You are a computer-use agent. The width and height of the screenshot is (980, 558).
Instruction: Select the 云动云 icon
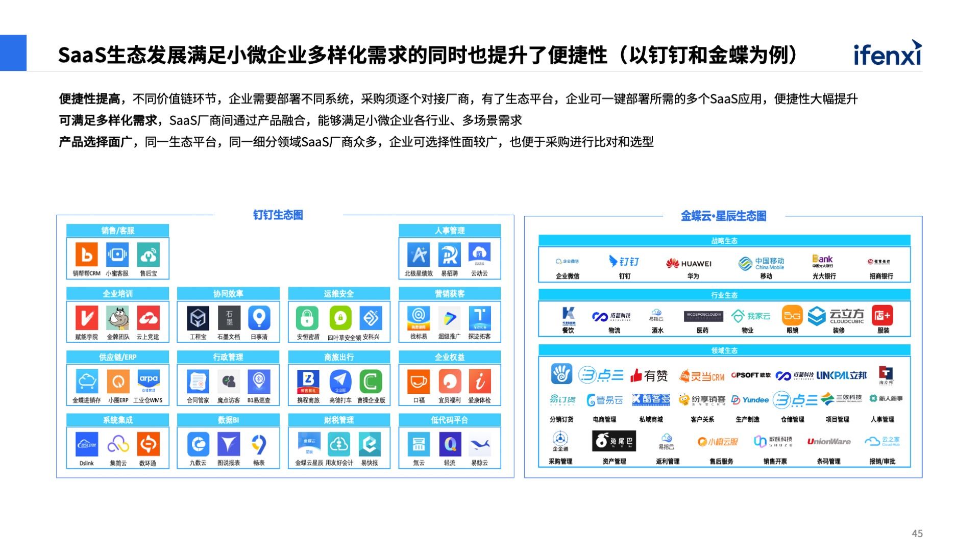click(480, 254)
